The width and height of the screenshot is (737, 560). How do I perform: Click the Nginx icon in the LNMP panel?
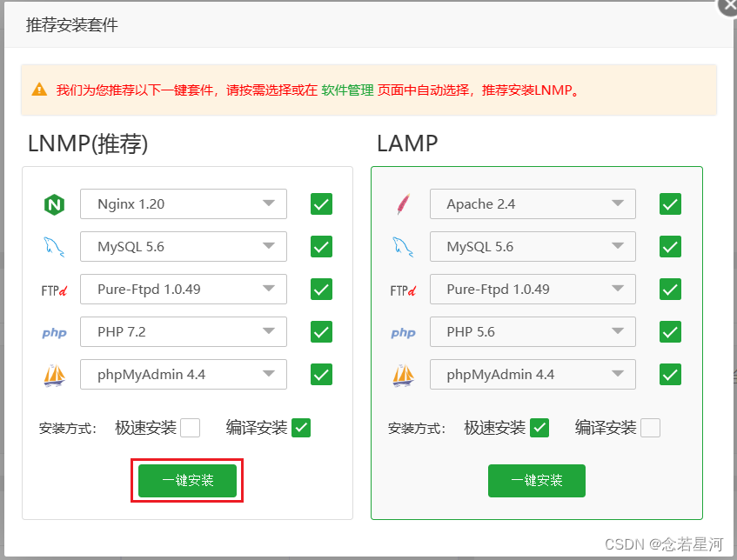[x=55, y=204]
